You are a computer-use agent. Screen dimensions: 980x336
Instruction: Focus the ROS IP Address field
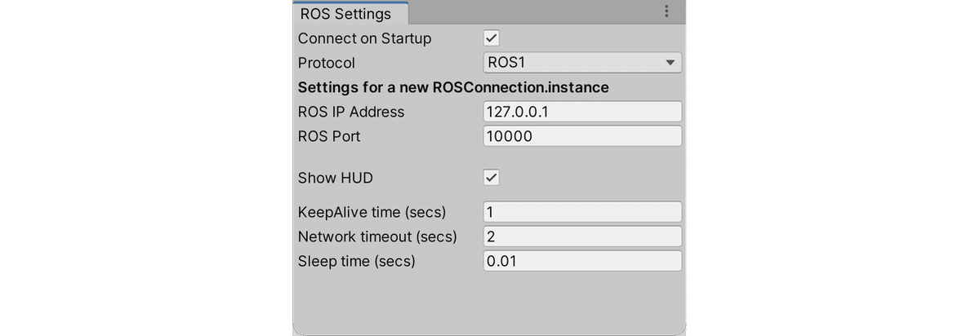tap(582, 112)
